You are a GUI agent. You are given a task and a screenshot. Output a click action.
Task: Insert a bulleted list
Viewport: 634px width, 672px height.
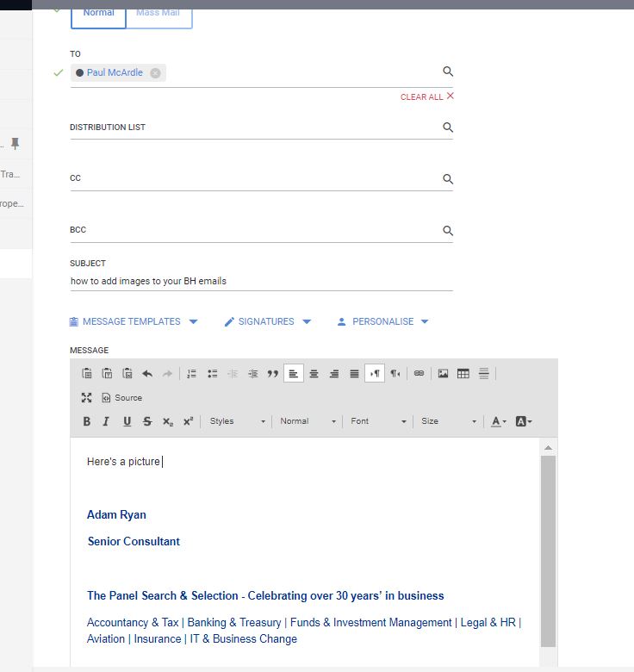(x=212, y=374)
